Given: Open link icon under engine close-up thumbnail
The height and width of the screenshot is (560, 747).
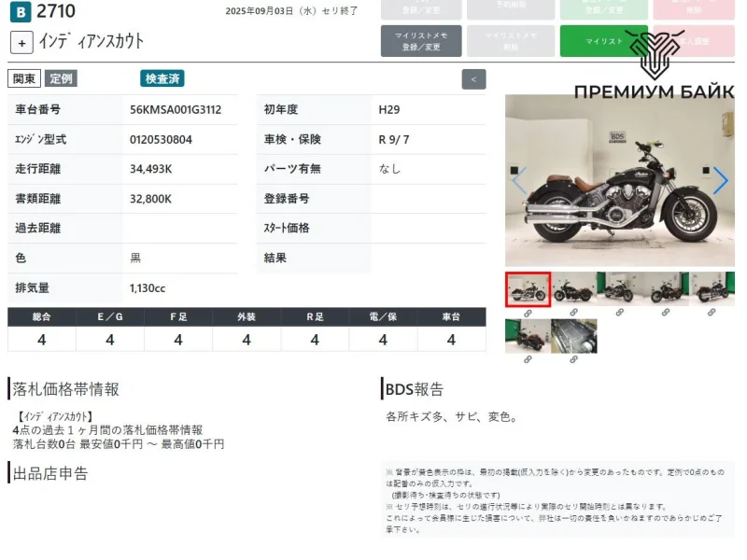Looking at the screenshot, I should [573, 359].
